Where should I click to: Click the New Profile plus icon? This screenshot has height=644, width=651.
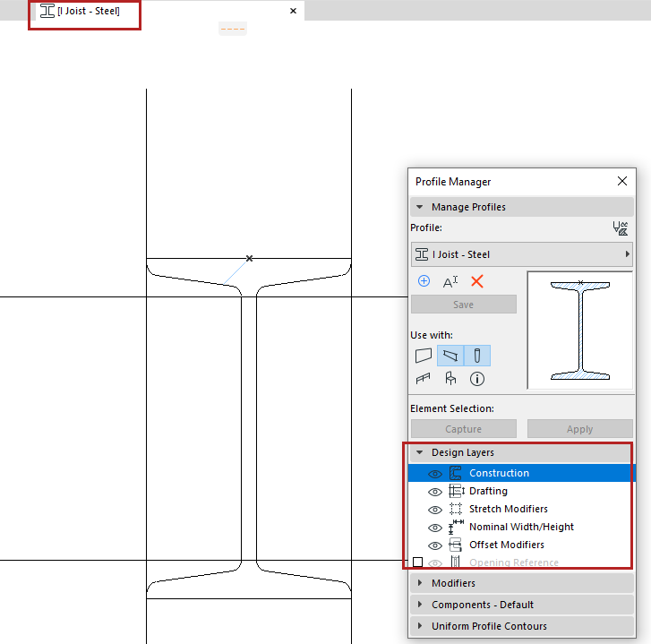pyautogui.click(x=424, y=281)
